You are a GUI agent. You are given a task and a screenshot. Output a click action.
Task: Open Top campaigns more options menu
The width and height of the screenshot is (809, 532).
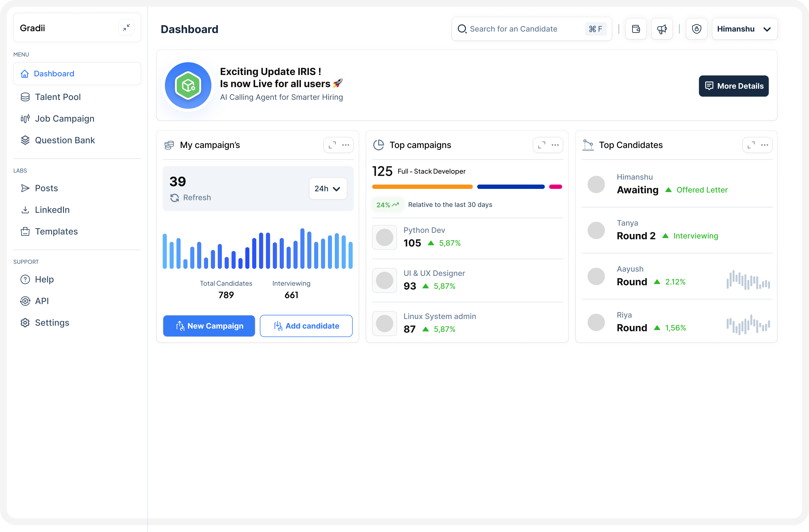pyautogui.click(x=555, y=145)
